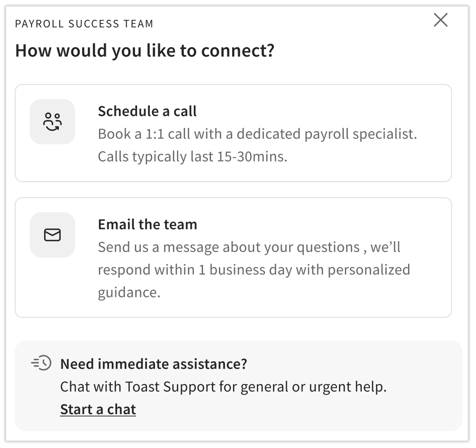Select the Email the team title
The image size is (476, 448).
147,224
